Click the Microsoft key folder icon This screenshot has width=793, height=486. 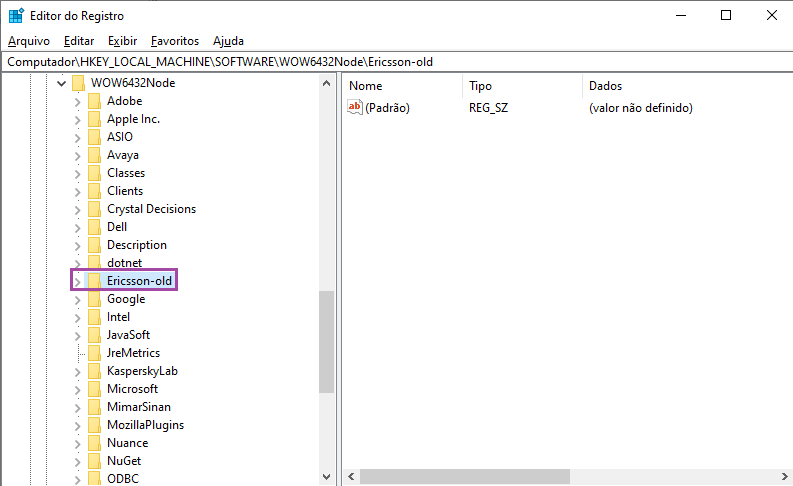pos(94,389)
